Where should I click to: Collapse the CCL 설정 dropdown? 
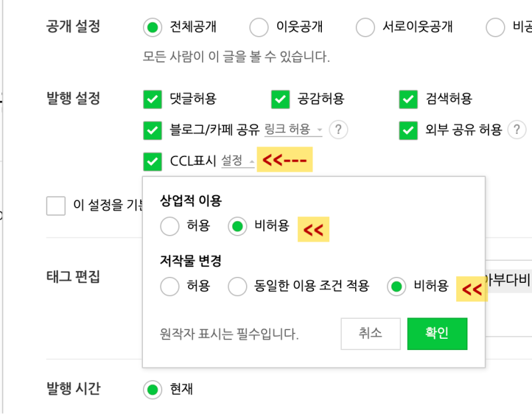click(x=237, y=161)
